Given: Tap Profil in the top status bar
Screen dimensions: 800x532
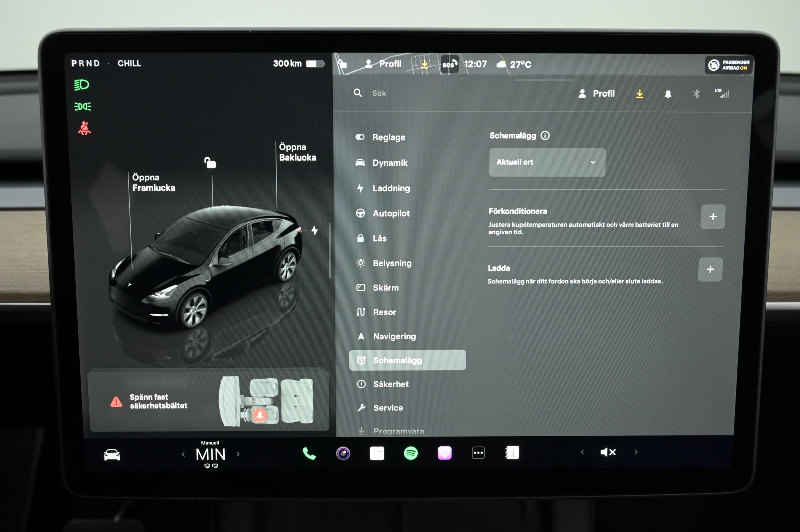Looking at the screenshot, I should point(383,64).
